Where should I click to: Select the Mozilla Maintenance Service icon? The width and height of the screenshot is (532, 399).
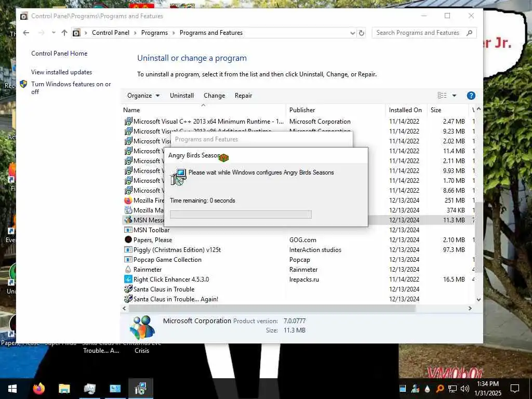[x=128, y=210]
